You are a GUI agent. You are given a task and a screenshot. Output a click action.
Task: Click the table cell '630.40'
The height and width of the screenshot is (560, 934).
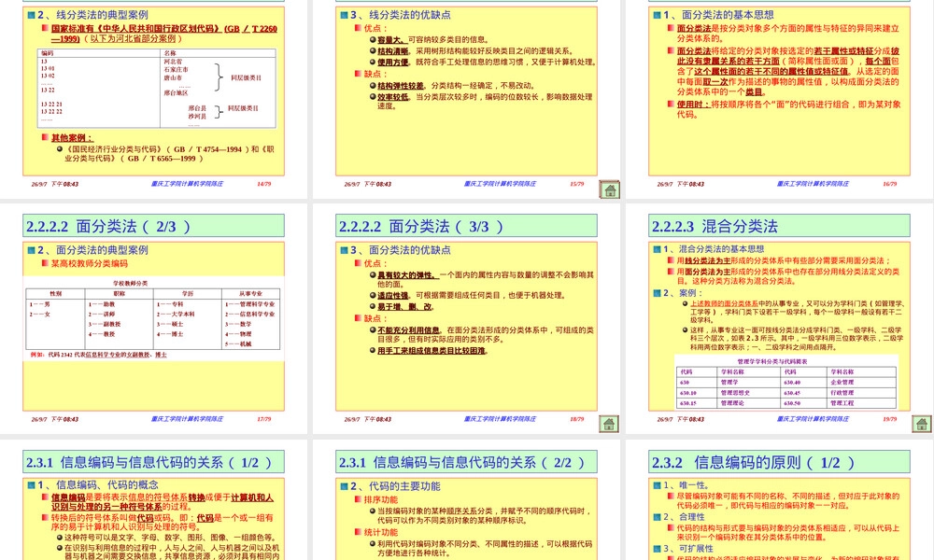pos(792,383)
